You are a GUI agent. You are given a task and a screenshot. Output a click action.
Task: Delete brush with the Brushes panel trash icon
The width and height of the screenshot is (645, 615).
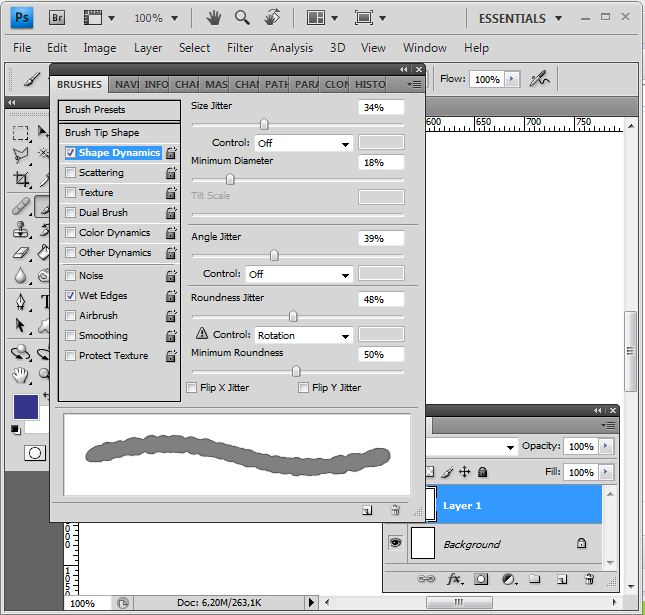pos(395,510)
